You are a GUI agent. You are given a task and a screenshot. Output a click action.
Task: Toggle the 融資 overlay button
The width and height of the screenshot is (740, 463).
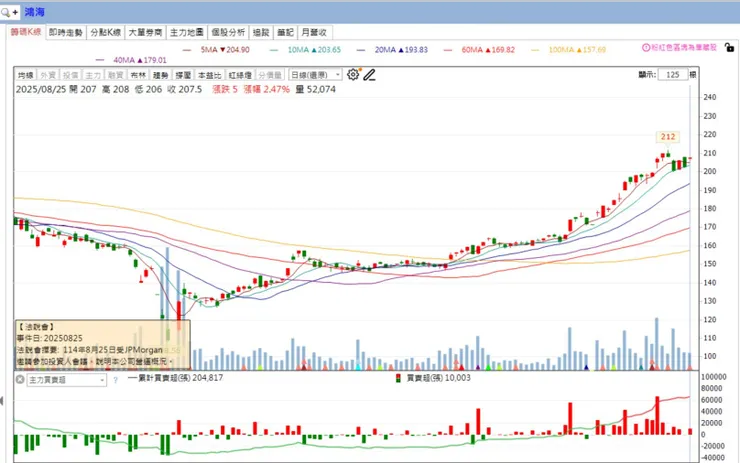click(x=116, y=75)
